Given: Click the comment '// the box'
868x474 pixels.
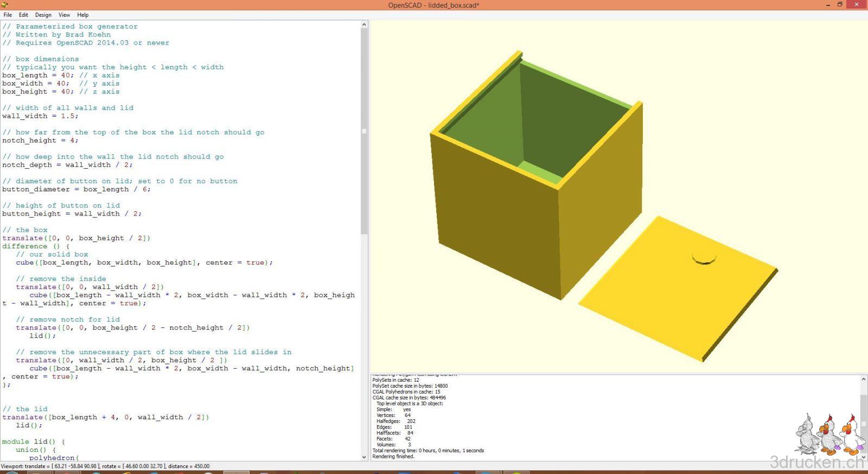Looking at the screenshot, I should click(25, 230).
